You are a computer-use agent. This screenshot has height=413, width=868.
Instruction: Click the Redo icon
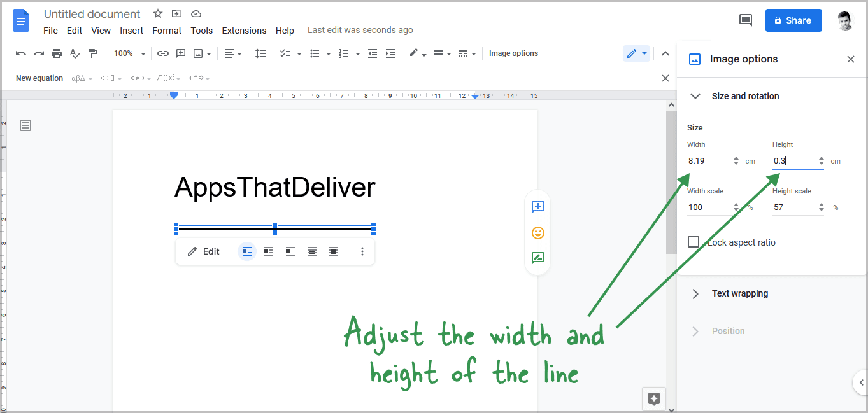(x=39, y=53)
